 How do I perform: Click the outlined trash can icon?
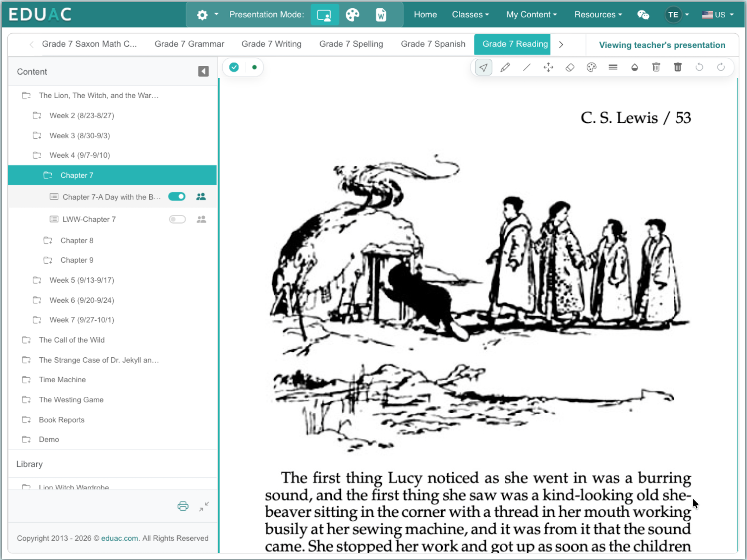[x=656, y=68]
